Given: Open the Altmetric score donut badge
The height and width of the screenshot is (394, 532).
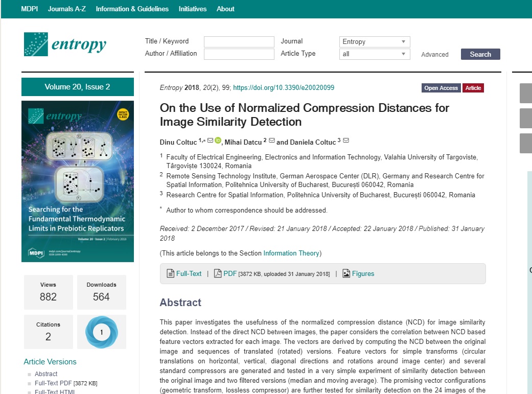Looking at the screenshot, I should [102, 332].
